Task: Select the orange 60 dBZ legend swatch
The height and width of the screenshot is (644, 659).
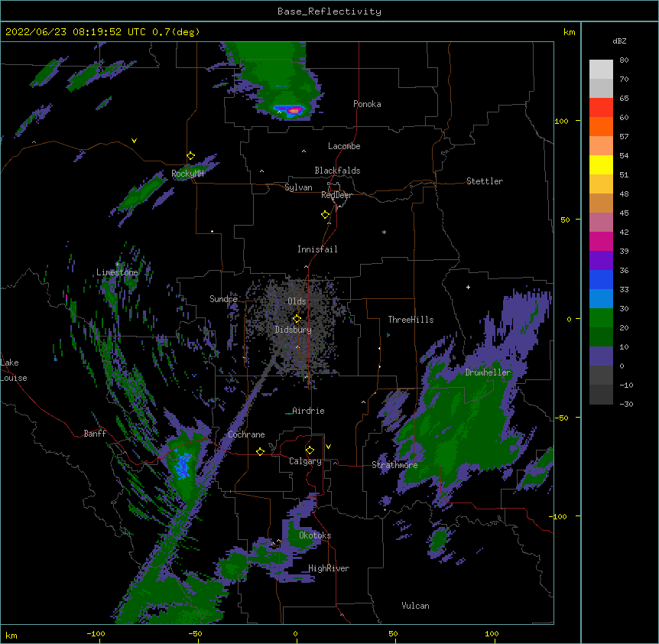Action: (x=601, y=126)
